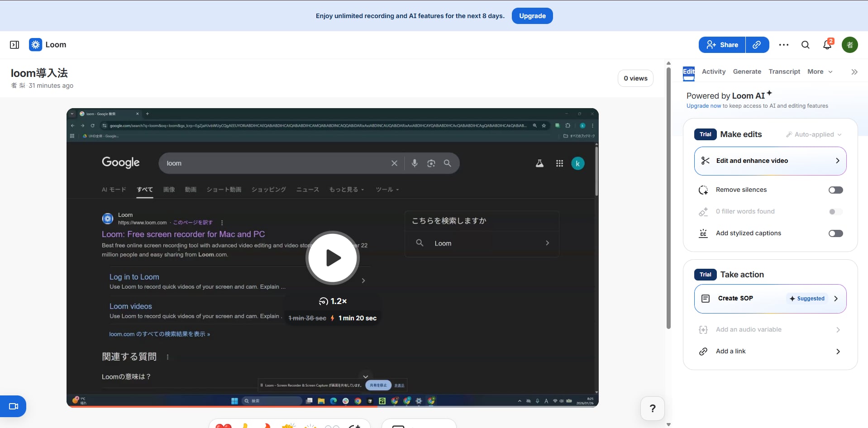Toggle the filler words switch

tap(835, 212)
